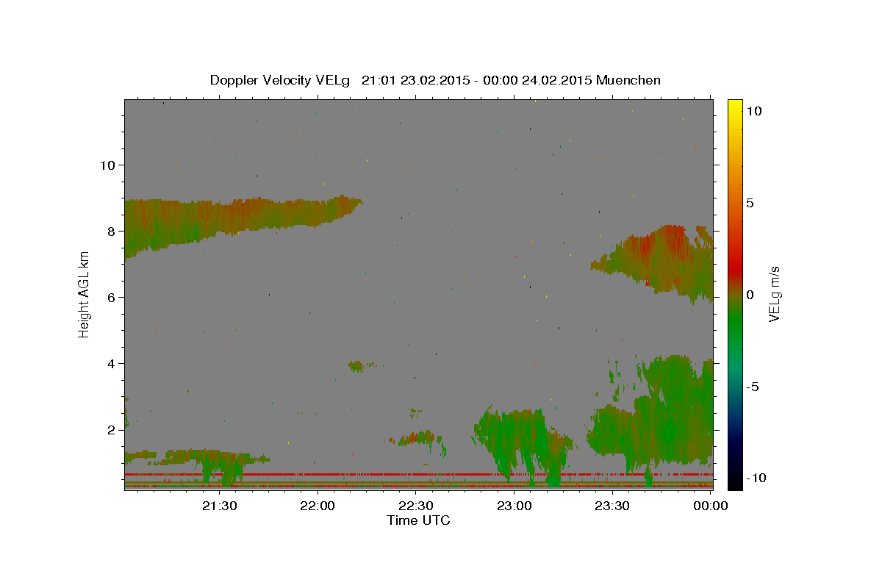Click the height axis label 4
This screenshot has height=588, width=882.
pos(112,363)
